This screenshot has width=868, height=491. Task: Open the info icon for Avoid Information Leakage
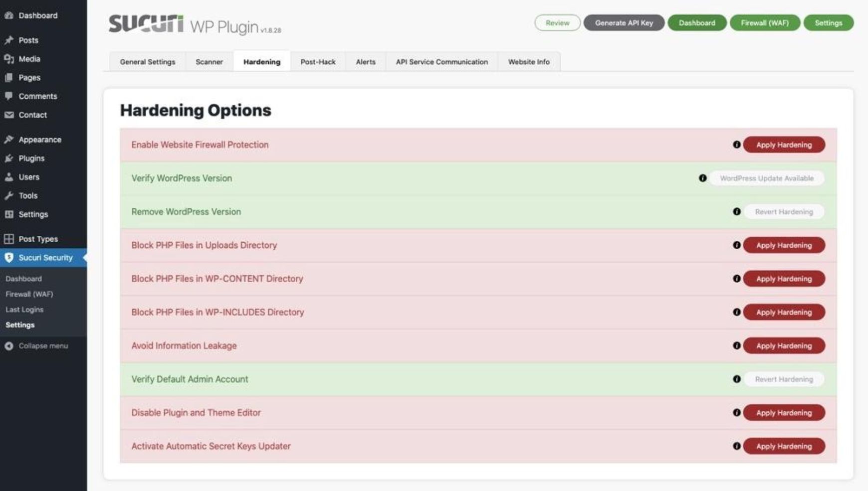(x=736, y=345)
